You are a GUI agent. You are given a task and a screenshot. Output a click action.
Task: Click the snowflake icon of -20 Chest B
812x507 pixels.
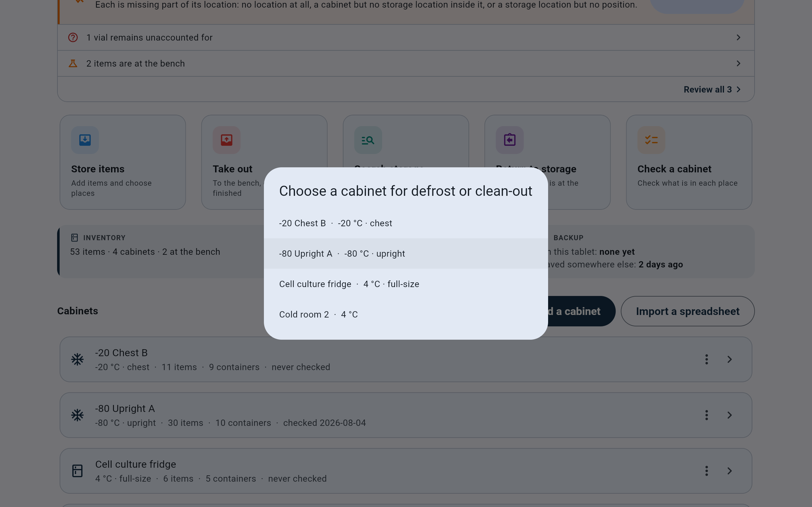point(77,359)
